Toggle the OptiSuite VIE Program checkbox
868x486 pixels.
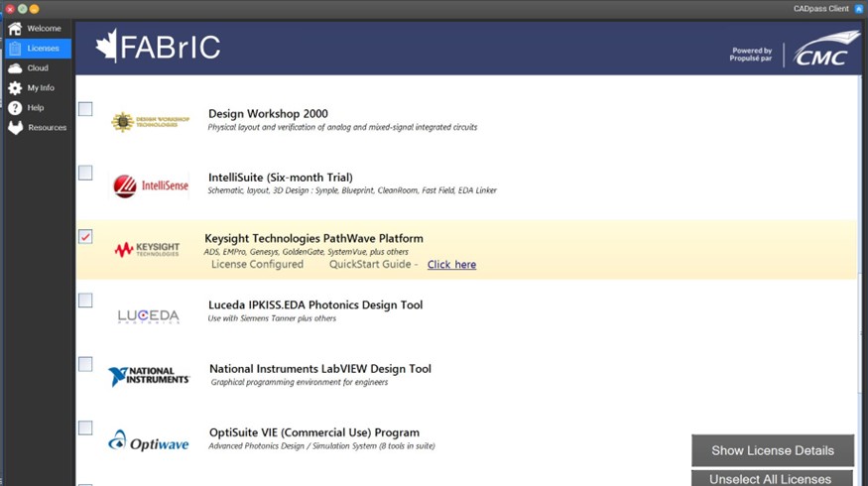[85, 427]
